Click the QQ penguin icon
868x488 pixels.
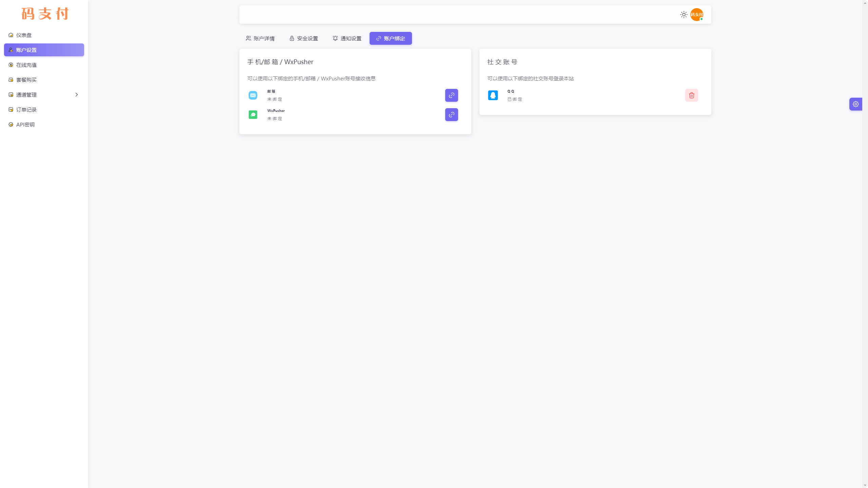pos(493,95)
